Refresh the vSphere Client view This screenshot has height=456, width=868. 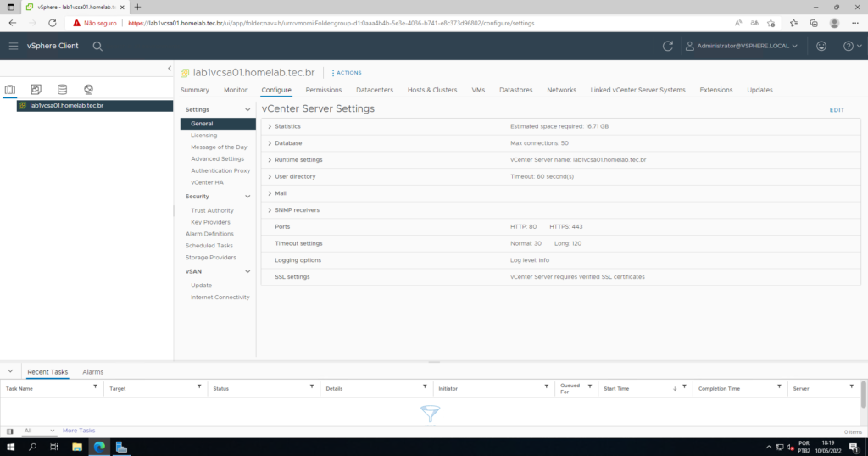tap(668, 46)
